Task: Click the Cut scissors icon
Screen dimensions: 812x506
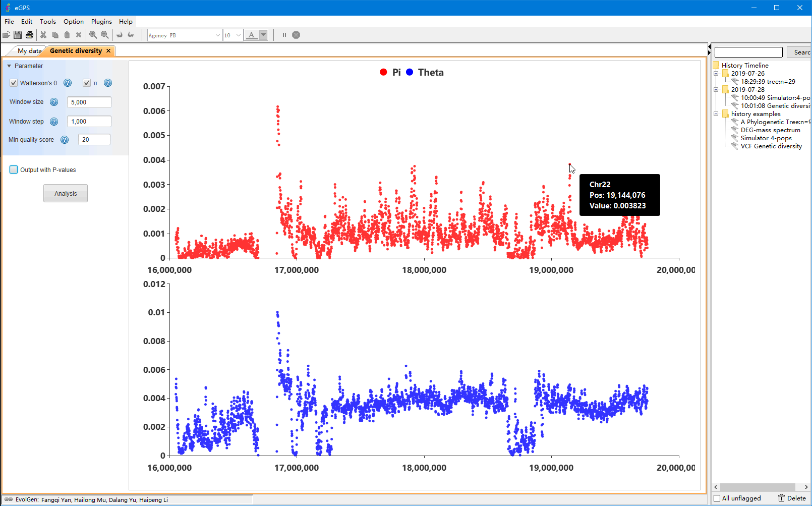Action: click(x=43, y=35)
